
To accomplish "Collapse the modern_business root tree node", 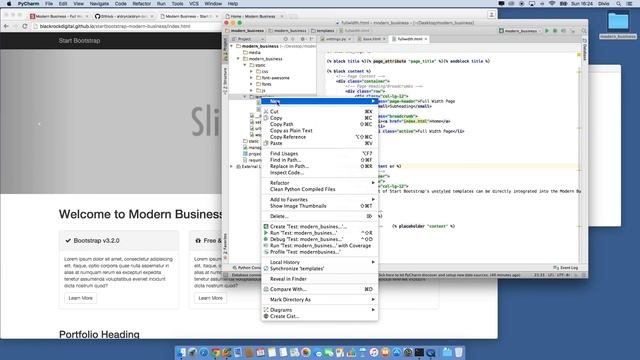I will pos(232,46).
